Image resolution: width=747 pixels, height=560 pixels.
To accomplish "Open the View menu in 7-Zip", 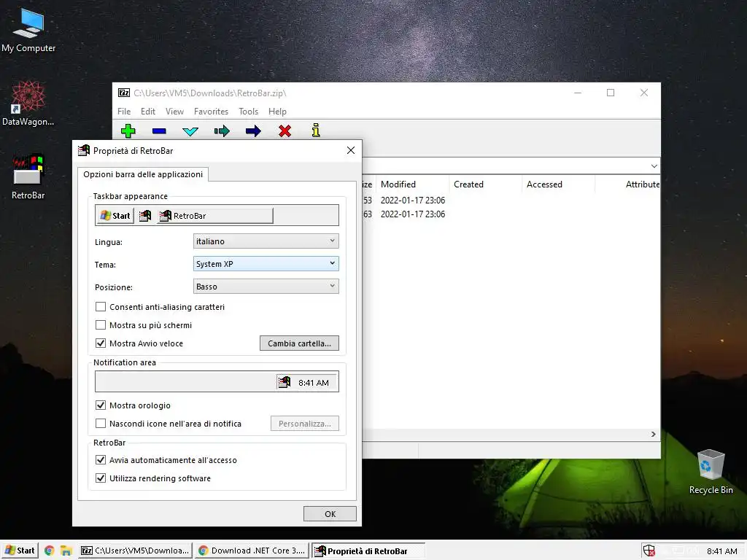I will pos(174,112).
